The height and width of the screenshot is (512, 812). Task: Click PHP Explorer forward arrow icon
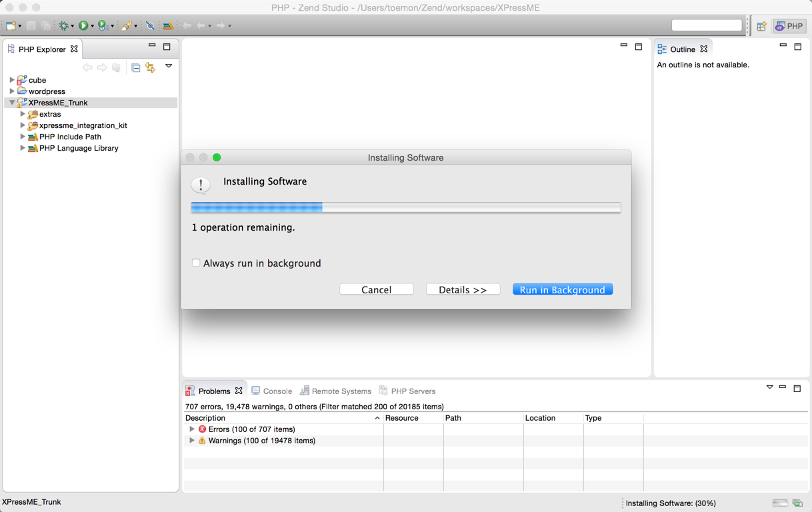click(102, 68)
